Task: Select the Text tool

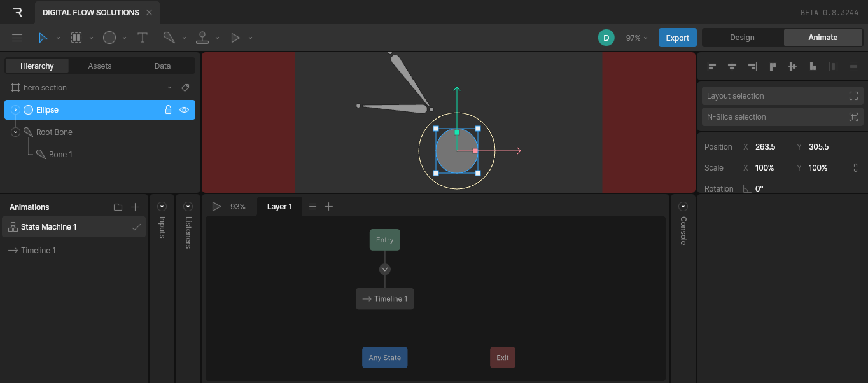Action: pos(143,38)
